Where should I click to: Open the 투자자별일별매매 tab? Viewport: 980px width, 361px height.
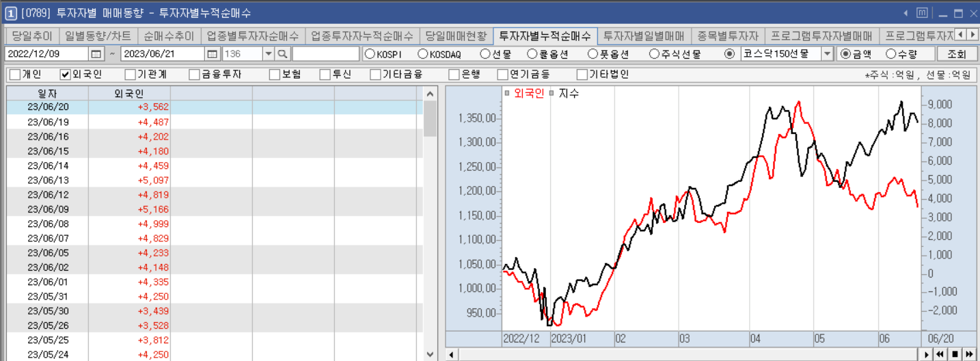pos(644,36)
